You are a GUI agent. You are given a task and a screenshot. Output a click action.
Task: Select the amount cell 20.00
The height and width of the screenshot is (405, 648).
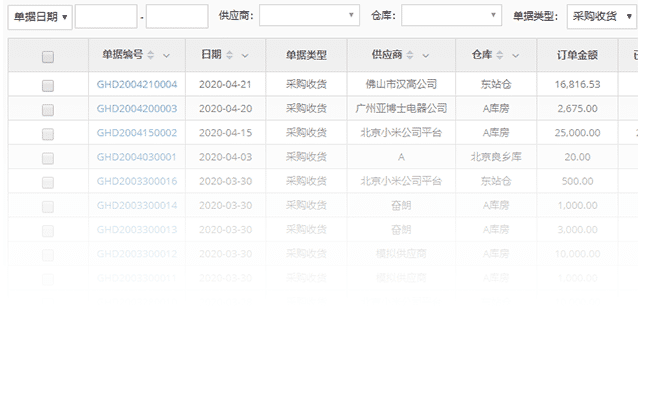577,157
